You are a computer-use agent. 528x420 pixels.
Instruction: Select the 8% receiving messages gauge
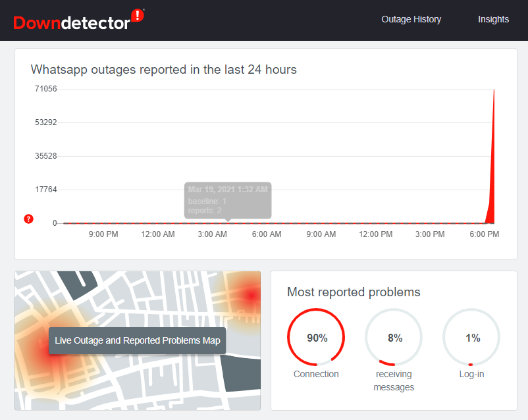(394, 337)
